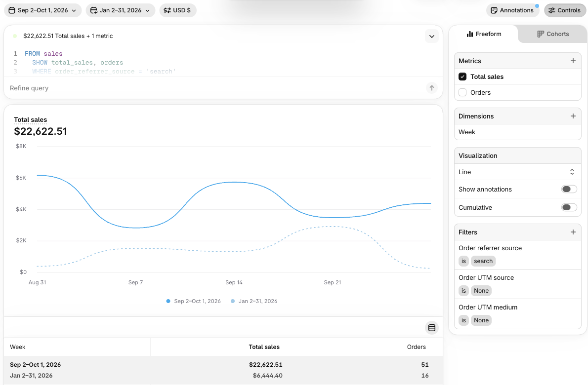Click the Sep 2–Oct 1, 2026 table row label

click(35, 364)
